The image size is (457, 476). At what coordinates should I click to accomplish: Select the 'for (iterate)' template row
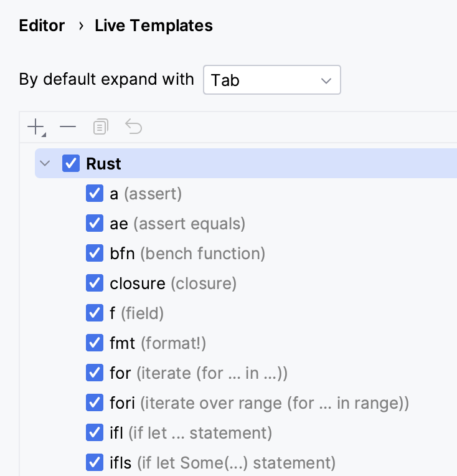point(198,373)
